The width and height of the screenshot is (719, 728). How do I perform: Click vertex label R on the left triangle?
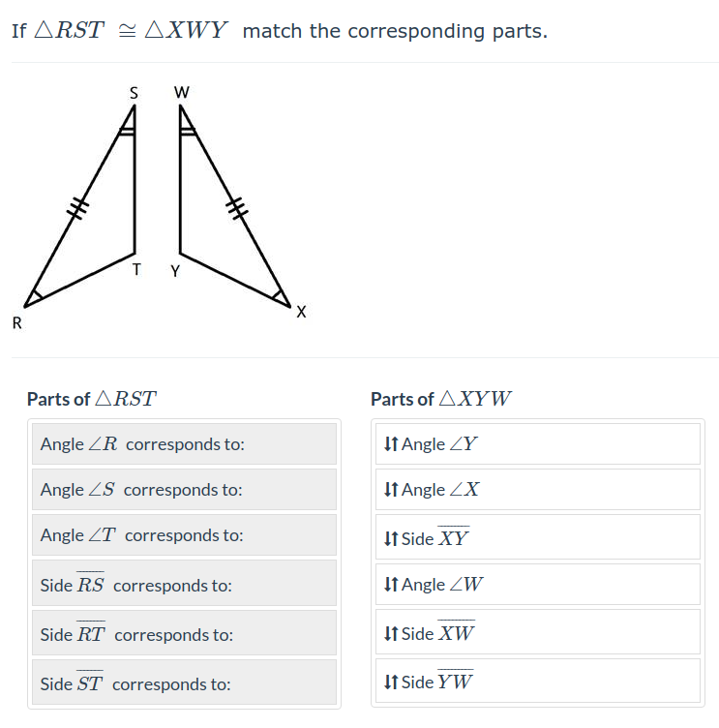point(16,323)
